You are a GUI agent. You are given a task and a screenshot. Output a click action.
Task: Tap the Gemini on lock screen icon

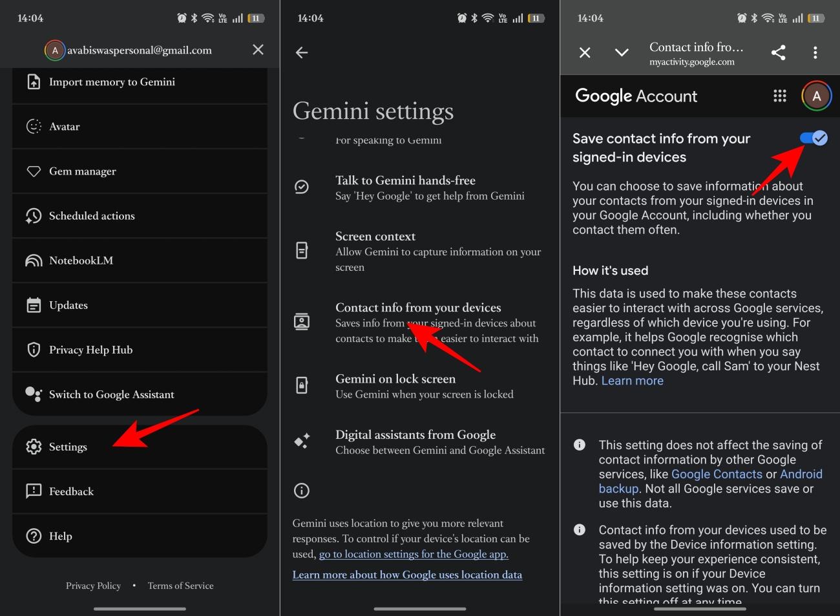coord(302,385)
